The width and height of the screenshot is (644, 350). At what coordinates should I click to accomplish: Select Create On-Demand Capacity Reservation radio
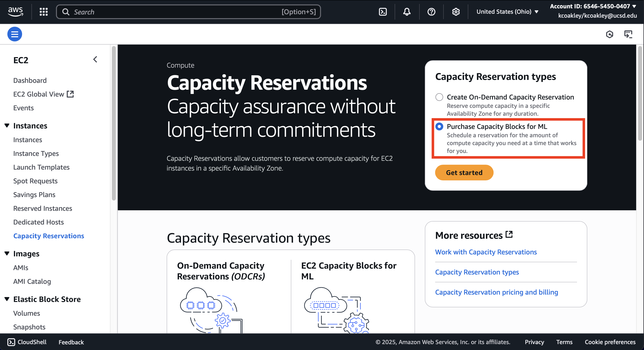pos(439,97)
